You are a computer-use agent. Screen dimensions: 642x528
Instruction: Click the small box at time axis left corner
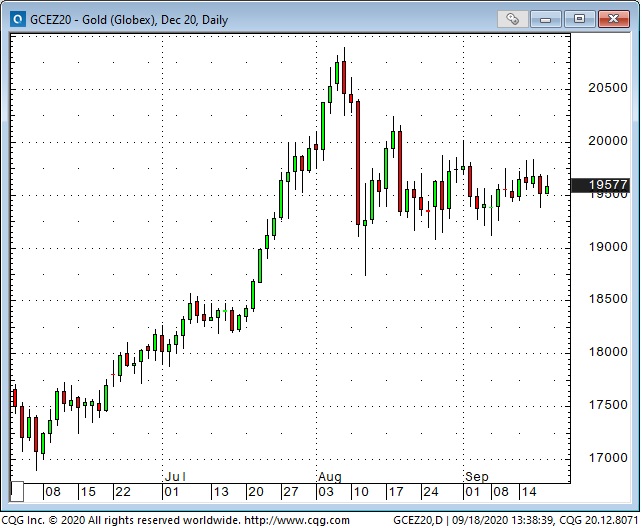click(17, 492)
